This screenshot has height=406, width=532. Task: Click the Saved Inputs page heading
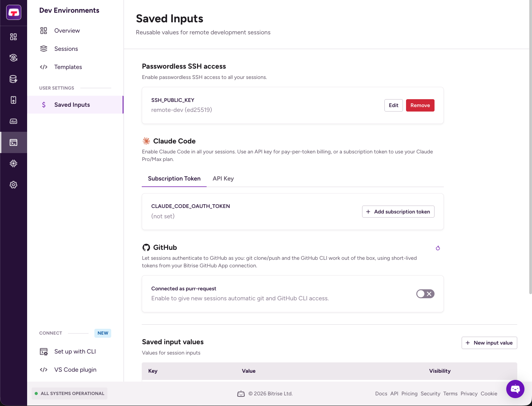170,19
